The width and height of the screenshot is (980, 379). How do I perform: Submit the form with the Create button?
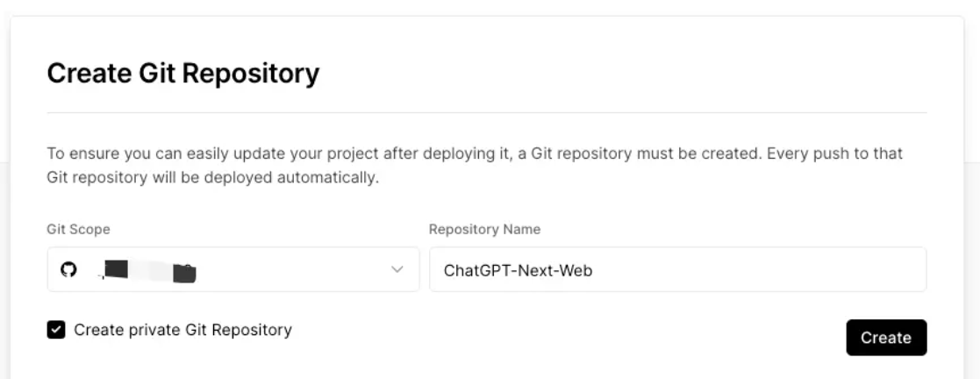(x=886, y=338)
